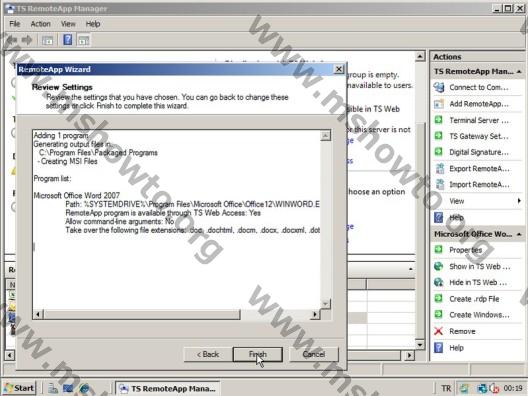This screenshot has height=396, width=528.
Task: Collapse the RemoteApp Programs list pane arrow
Action: tap(411, 269)
